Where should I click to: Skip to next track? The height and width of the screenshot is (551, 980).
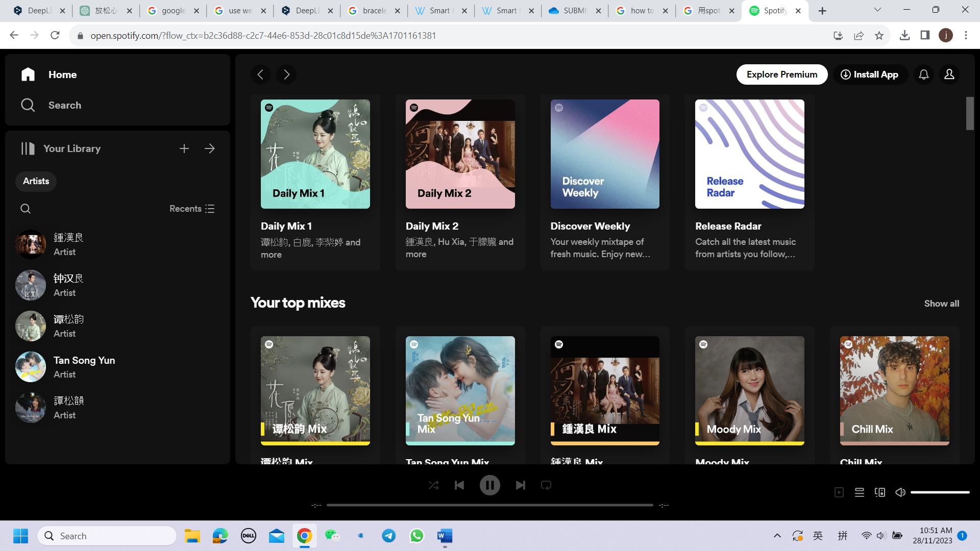520,485
